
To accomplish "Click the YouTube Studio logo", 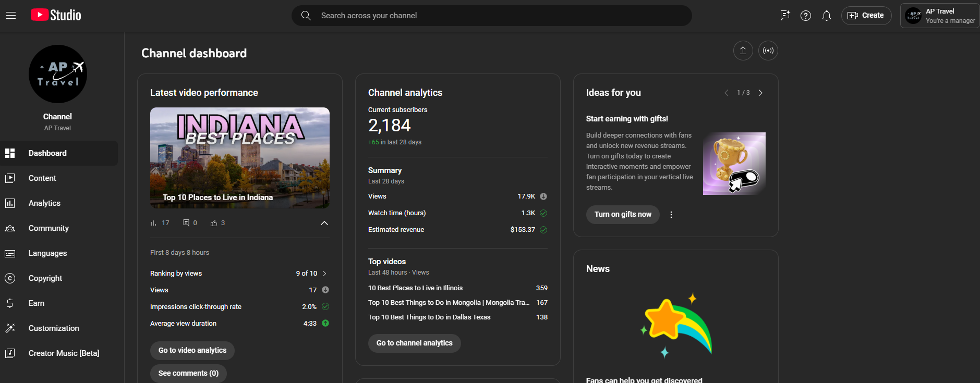I will coord(56,15).
